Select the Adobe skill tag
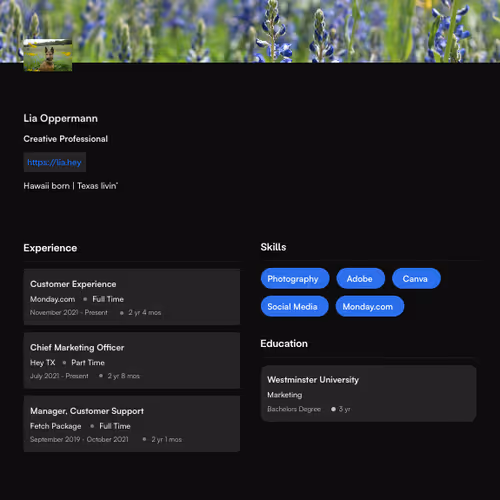 tap(360, 279)
